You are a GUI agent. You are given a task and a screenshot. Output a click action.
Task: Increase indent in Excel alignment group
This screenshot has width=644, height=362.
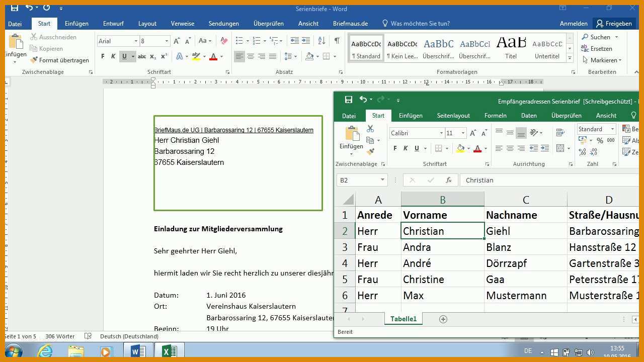pos(545,148)
